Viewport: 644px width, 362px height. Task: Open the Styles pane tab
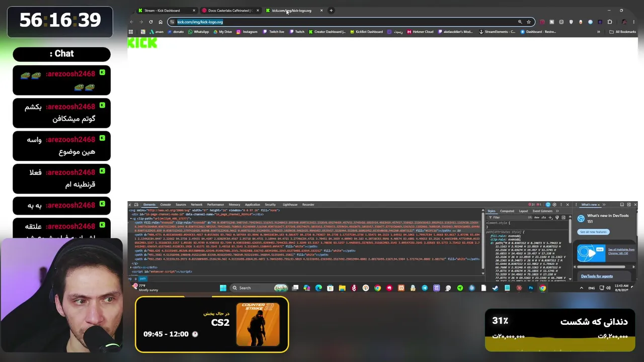click(492, 211)
